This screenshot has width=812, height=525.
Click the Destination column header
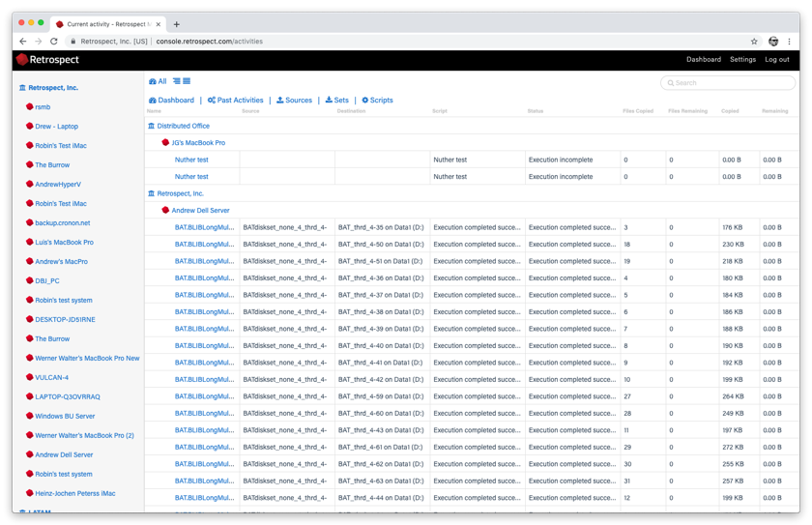click(351, 111)
